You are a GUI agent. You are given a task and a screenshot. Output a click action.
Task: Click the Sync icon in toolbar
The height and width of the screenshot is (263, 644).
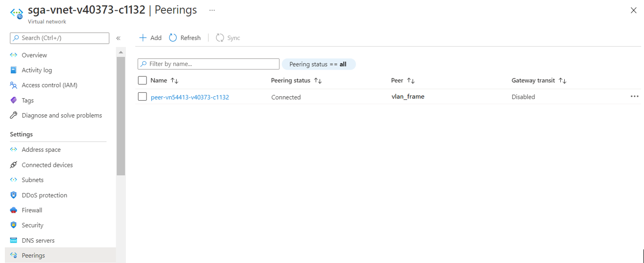[220, 38]
